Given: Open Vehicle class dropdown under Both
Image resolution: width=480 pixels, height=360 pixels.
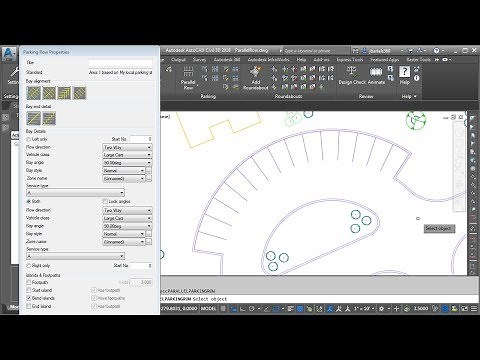Looking at the screenshot, I should pos(127,218).
